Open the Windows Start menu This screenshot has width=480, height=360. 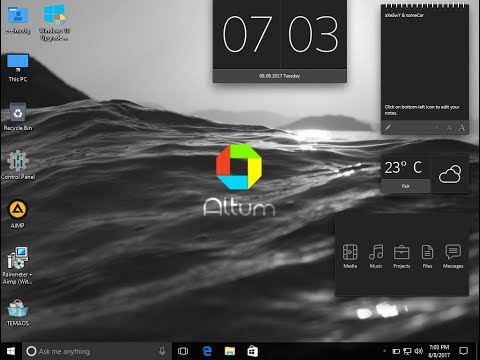[11, 351]
